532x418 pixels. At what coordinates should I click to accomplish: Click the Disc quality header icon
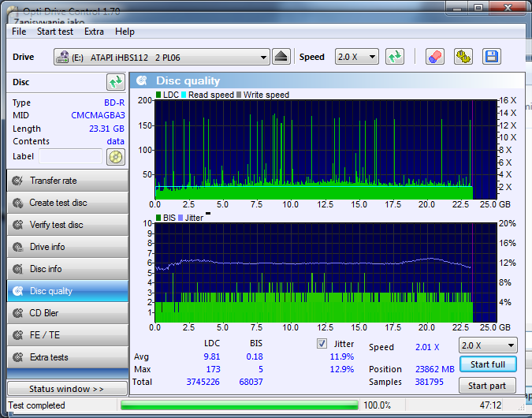tap(142, 80)
